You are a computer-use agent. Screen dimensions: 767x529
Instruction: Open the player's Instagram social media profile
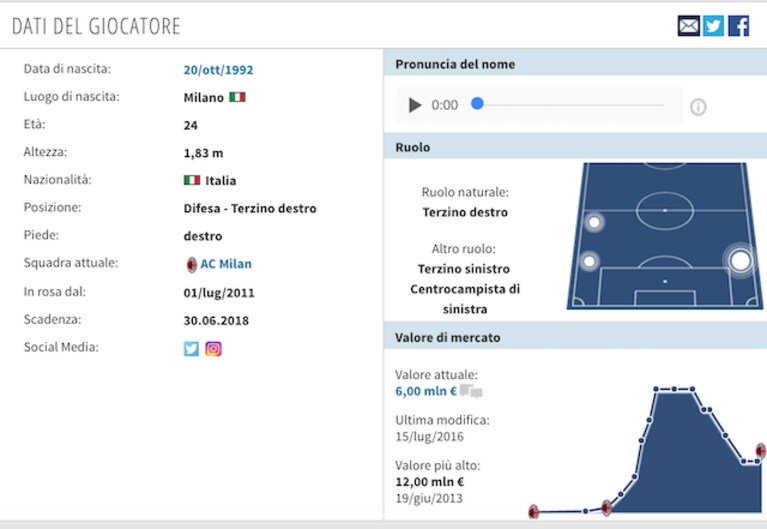tap(213, 348)
